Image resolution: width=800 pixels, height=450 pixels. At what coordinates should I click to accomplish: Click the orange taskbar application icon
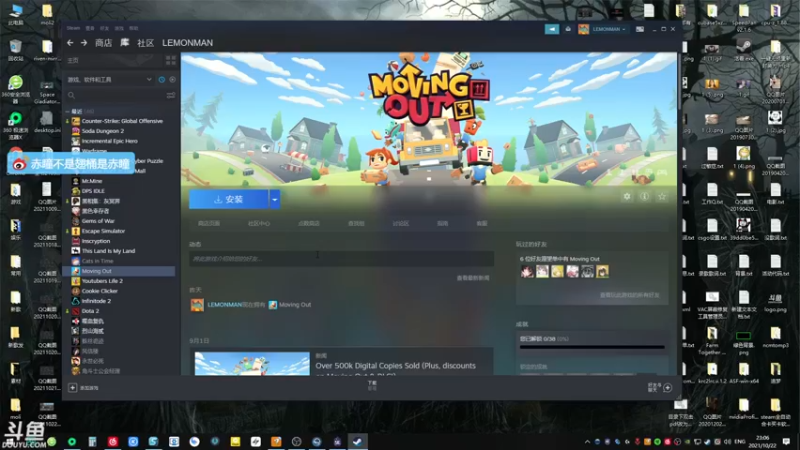[276, 441]
